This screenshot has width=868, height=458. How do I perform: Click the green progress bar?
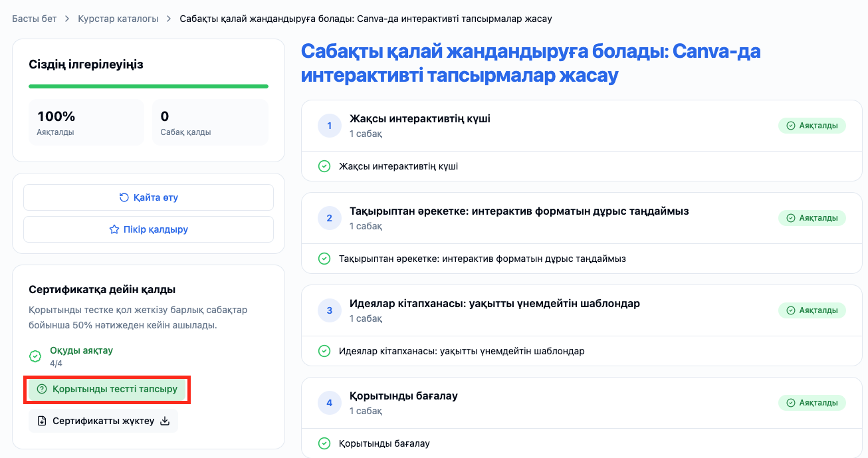tap(148, 86)
